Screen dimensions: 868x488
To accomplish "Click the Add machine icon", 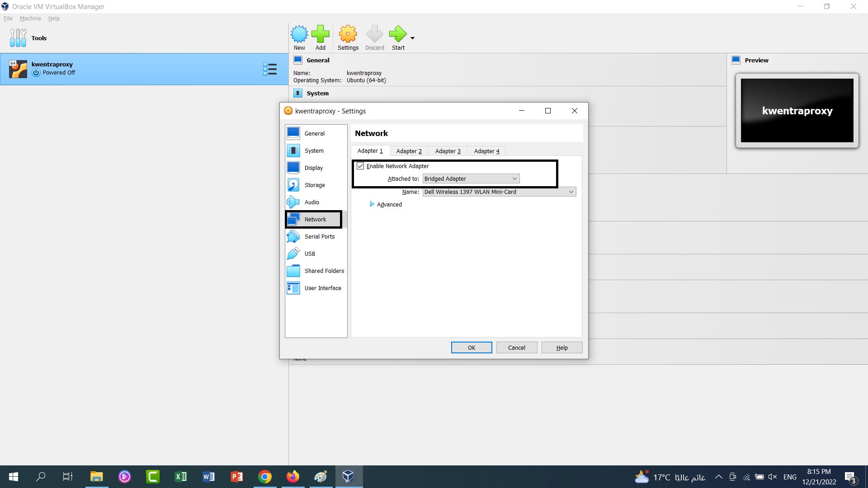I will click(x=321, y=38).
